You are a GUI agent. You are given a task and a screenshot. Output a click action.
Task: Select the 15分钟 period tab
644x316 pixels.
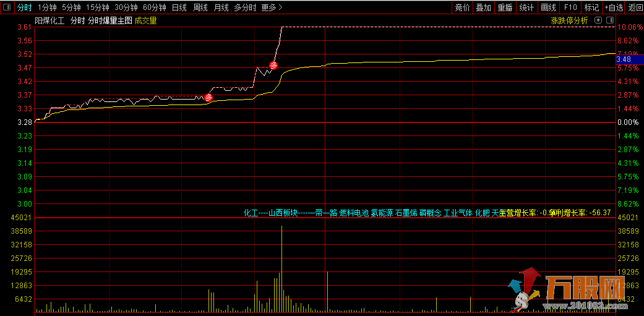pyautogui.click(x=98, y=7)
